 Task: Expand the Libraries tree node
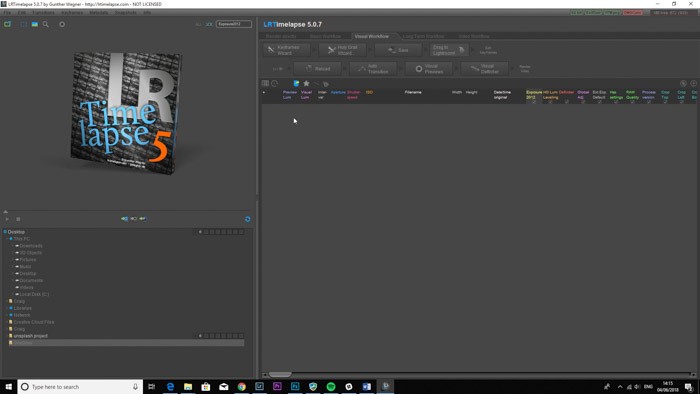pyautogui.click(x=7, y=308)
